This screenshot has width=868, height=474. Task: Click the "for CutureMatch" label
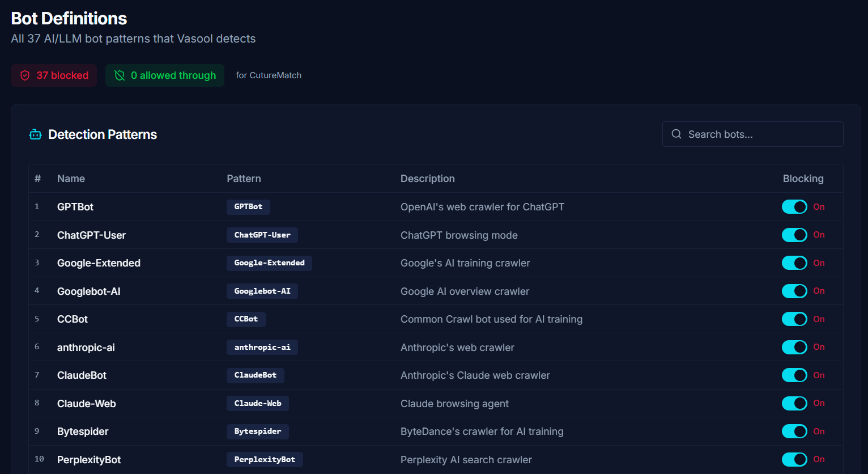(x=269, y=75)
